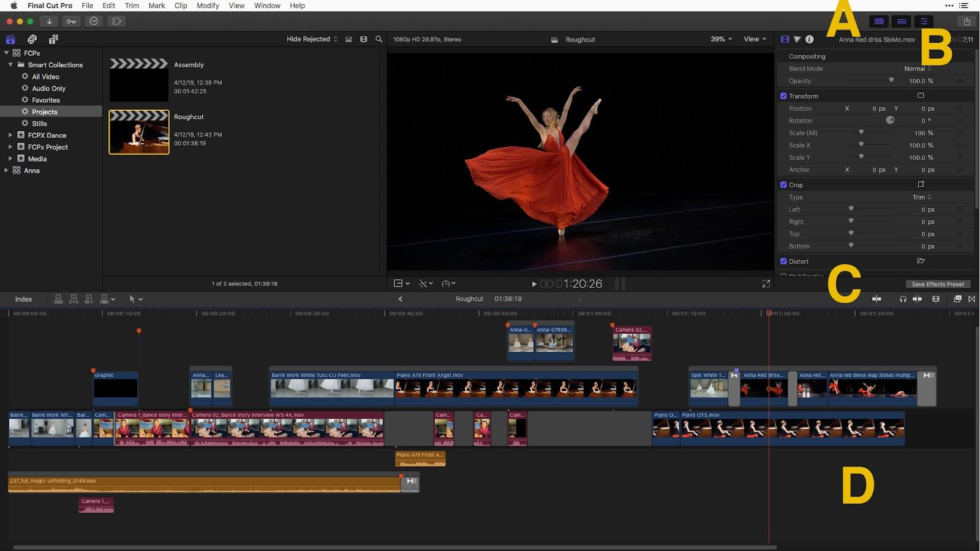Screen dimensions: 980x551
Task: Open the Info inspector tab
Action: click(810, 39)
